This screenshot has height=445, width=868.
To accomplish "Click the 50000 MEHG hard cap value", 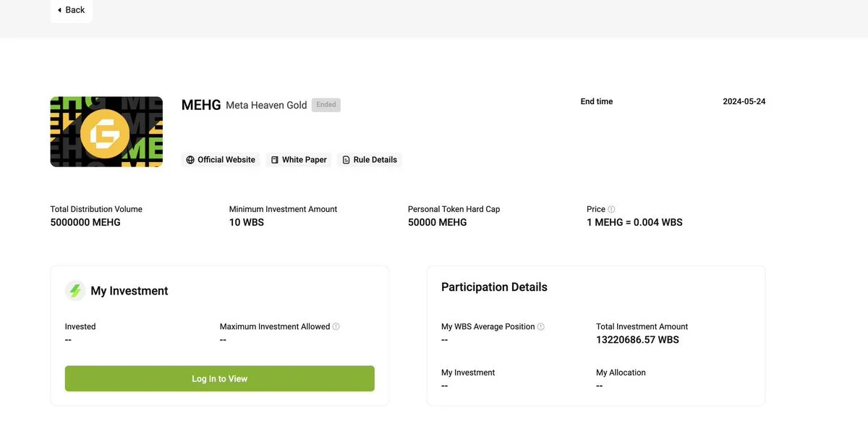I will (x=438, y=223).
